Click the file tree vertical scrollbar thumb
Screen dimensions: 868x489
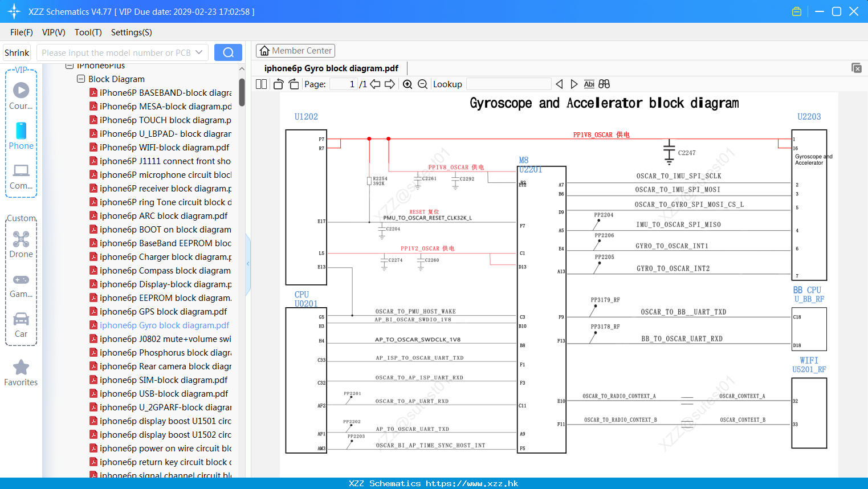[x=242, y=92]
